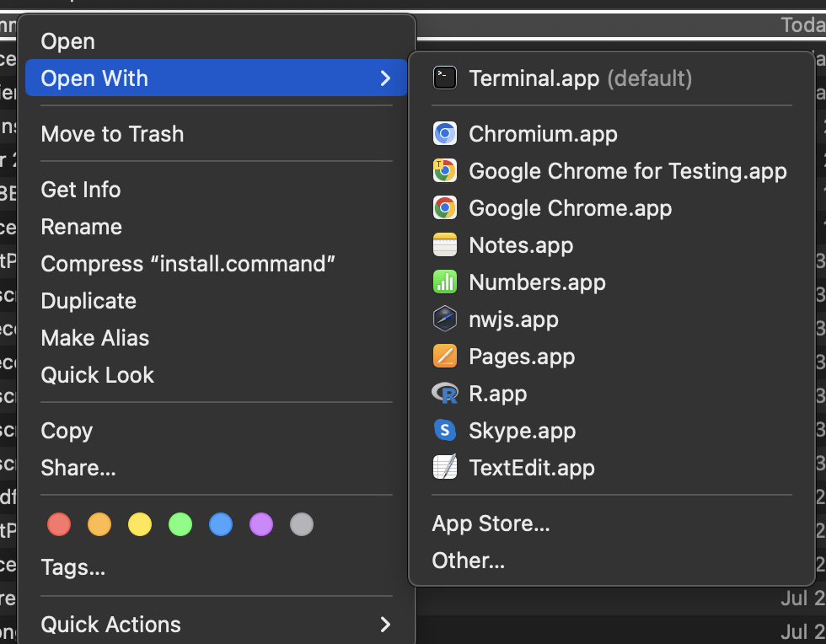Open with Pages.app
The height and width of the screenshot is (644, 826).
point(612,357)
